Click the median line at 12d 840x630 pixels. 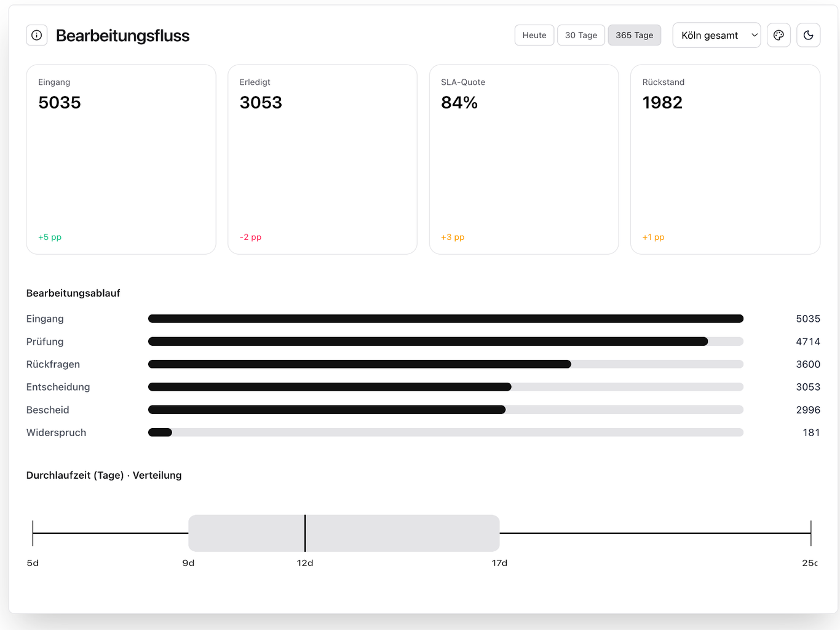305,533
